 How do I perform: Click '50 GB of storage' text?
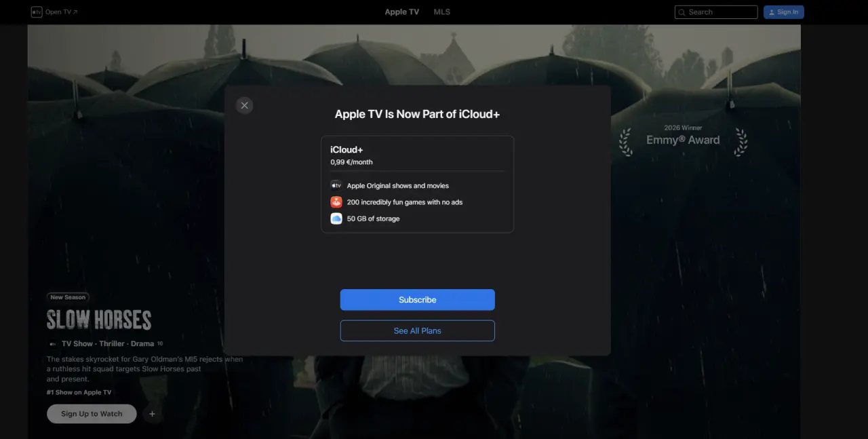[x=374, y=218]
